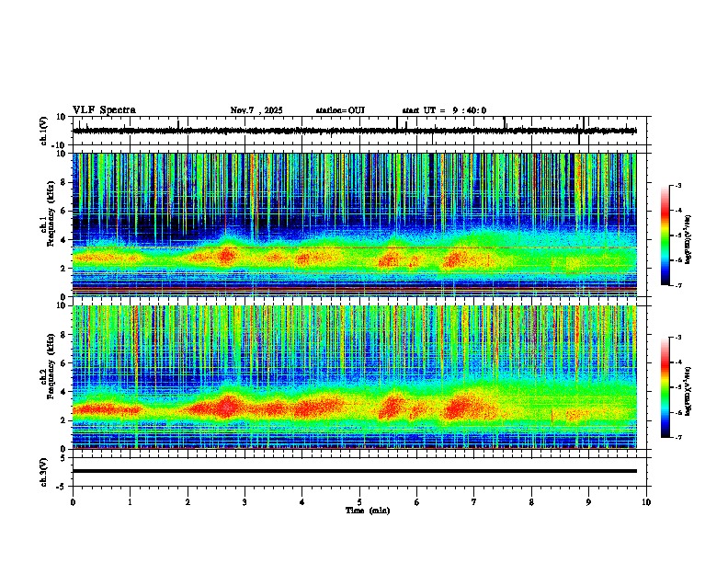Click the "7" tick on Time axis
728x563 pixels.
pos(474,502)
